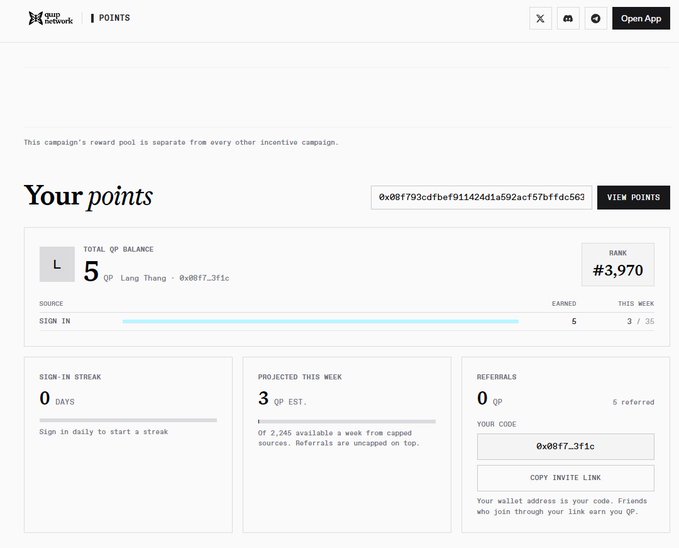This screenshot has height=548, width=679.
Task: Click the SIGN IN progress bar
Action: [x=320, y=321]
